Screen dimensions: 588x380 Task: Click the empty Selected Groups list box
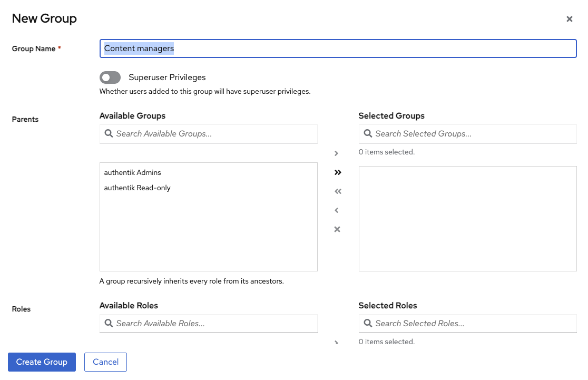point(467,219)
